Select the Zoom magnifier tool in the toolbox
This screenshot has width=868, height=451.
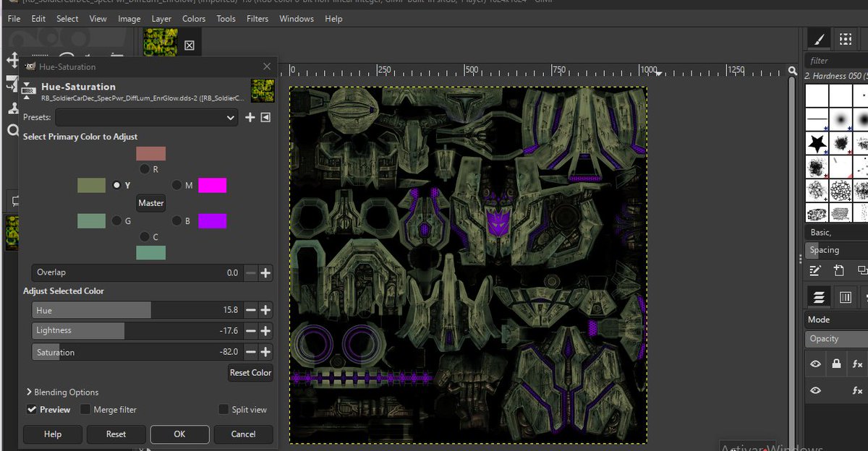12,131
